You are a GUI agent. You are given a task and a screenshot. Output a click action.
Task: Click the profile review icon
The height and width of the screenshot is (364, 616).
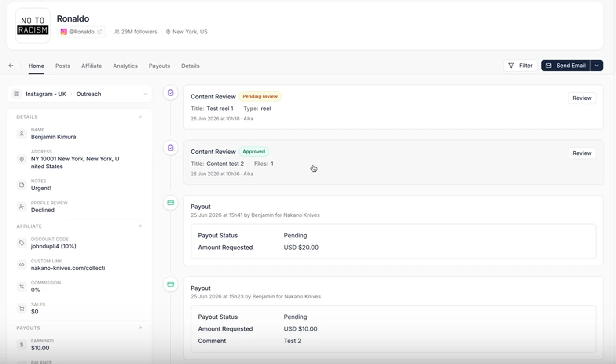pyautogui.click(x=22, y=207)
